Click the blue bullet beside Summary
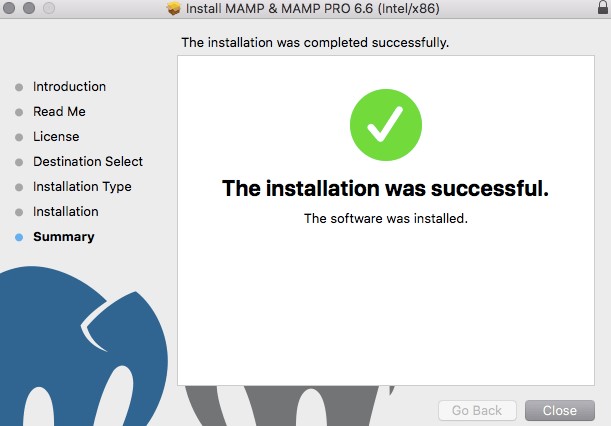The height and width of the screenshot is (426, 611). [19, 237]
